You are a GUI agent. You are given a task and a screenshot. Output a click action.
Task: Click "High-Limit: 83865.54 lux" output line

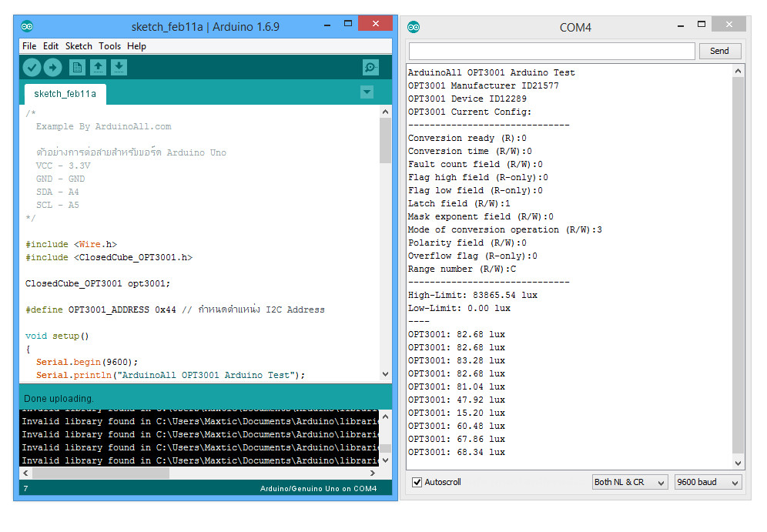tap(473, 296)
